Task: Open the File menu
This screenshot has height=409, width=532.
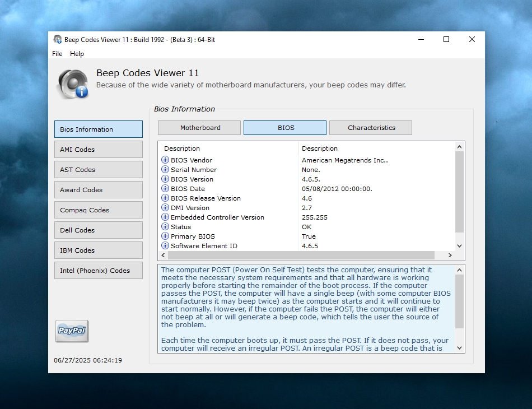Action: click(x=57, y=54)
